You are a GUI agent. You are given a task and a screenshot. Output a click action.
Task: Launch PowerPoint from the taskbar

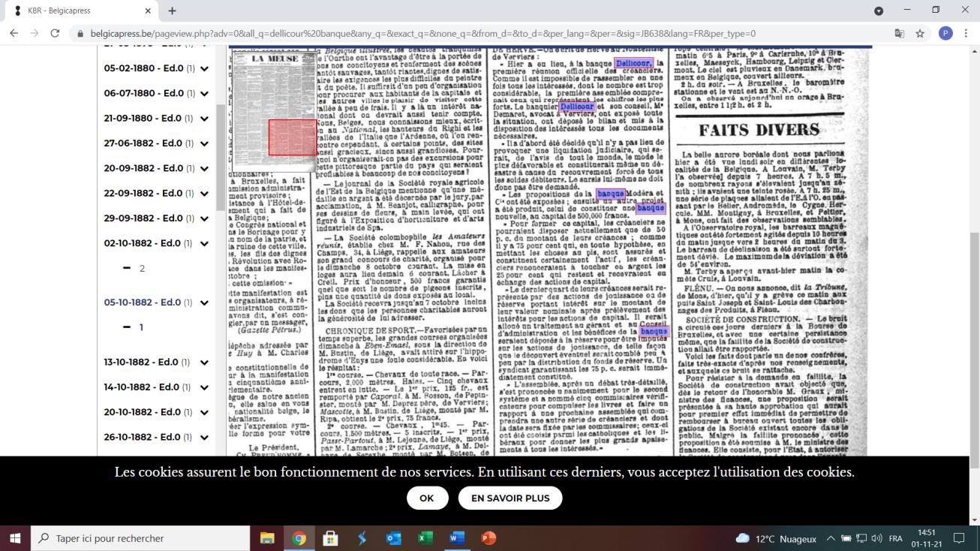(x=488, y=538)
